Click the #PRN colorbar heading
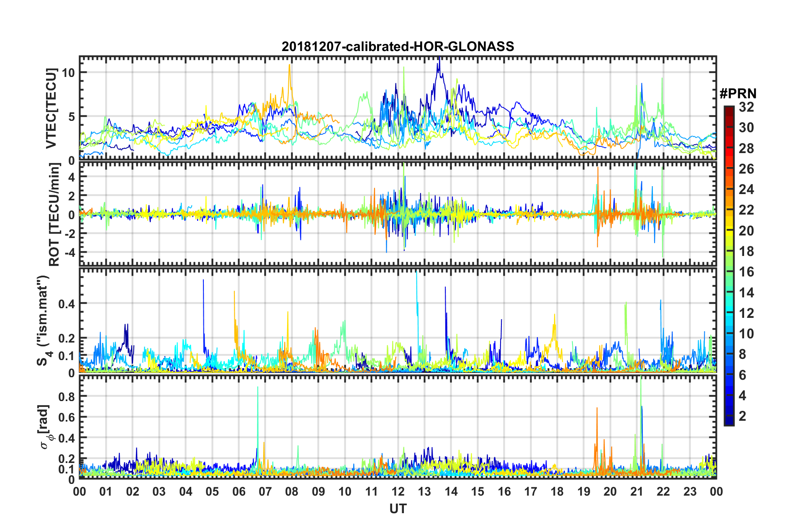This screenshot has width=796, height=532. point(738,93)
